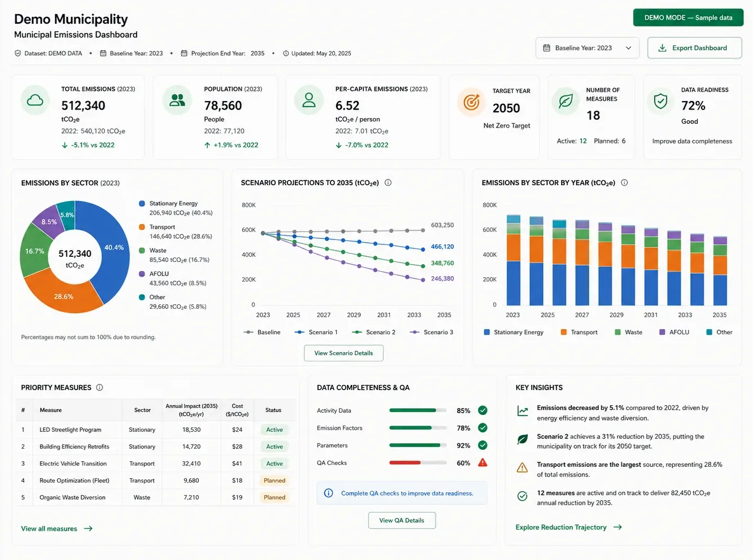The width and height of the screenshot is (753, 560).
Task: Open info icon next to Emissions by Sector by Year
Action: point(624,182)
